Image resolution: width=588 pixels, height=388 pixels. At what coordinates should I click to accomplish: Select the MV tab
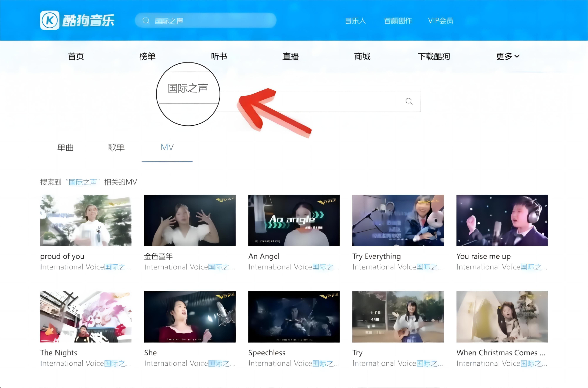coord(167,147)
